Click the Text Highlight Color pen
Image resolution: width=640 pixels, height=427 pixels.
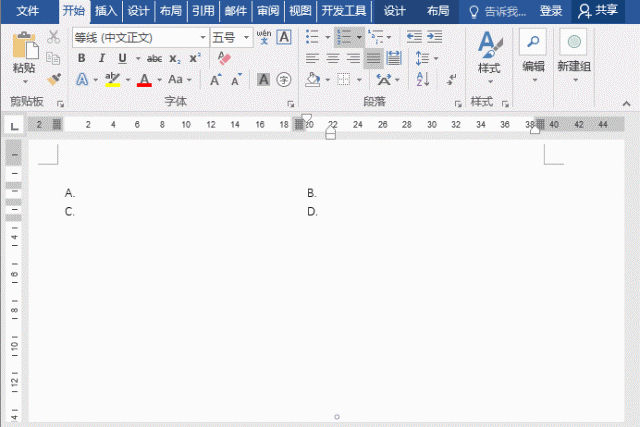click(x=112, y=79)
